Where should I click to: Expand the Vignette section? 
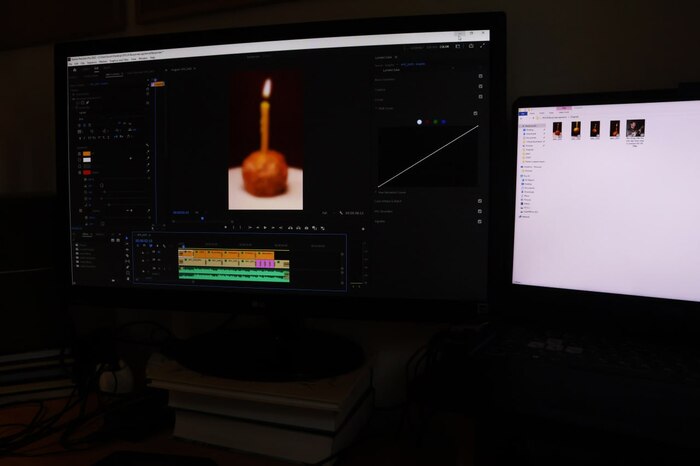click(x=380, y=221)
